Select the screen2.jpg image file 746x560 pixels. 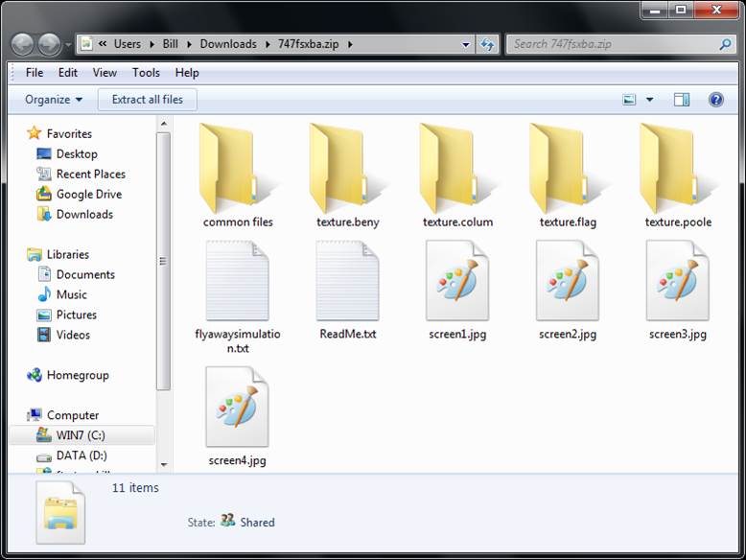(x=567, y=281)
